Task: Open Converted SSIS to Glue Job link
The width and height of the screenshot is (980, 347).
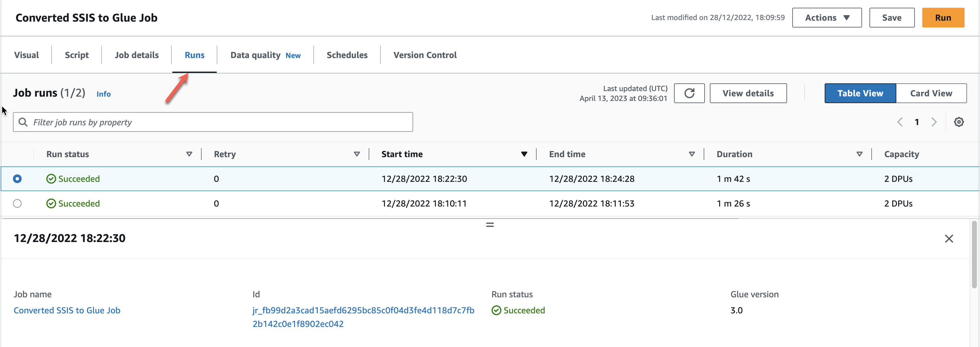Action: coord(67,311)
